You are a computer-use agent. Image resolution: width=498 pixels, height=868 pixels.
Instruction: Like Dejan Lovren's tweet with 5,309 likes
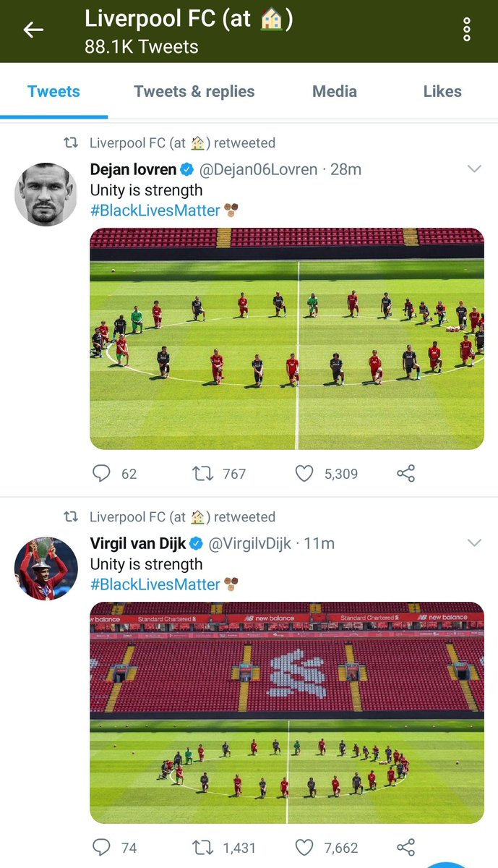305,474
